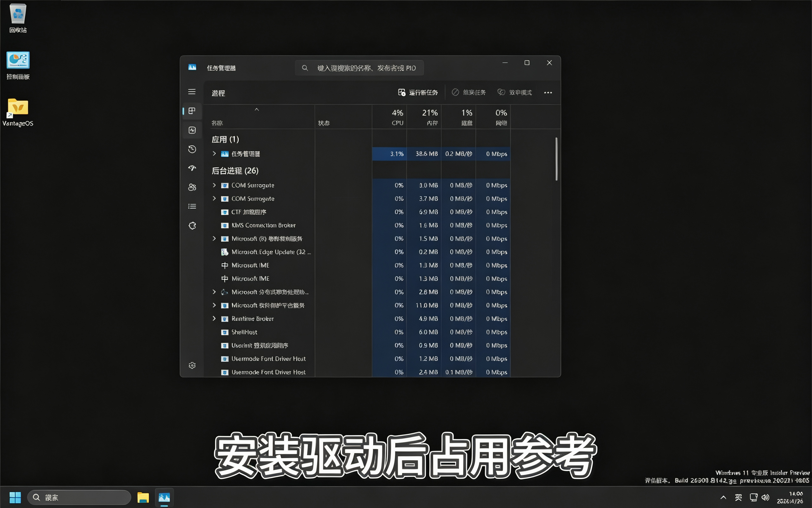812x508 pixels.
Task: Expand the COM Surrogate row using 3.7 MB
Action: pyautogui.click(x=214, y=198)
